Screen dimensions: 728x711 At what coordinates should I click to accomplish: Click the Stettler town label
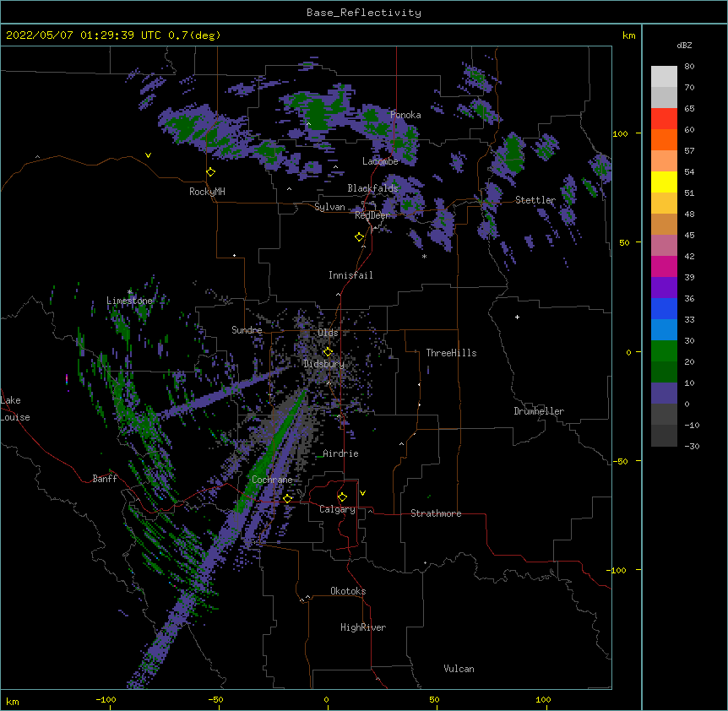point(535,200)
